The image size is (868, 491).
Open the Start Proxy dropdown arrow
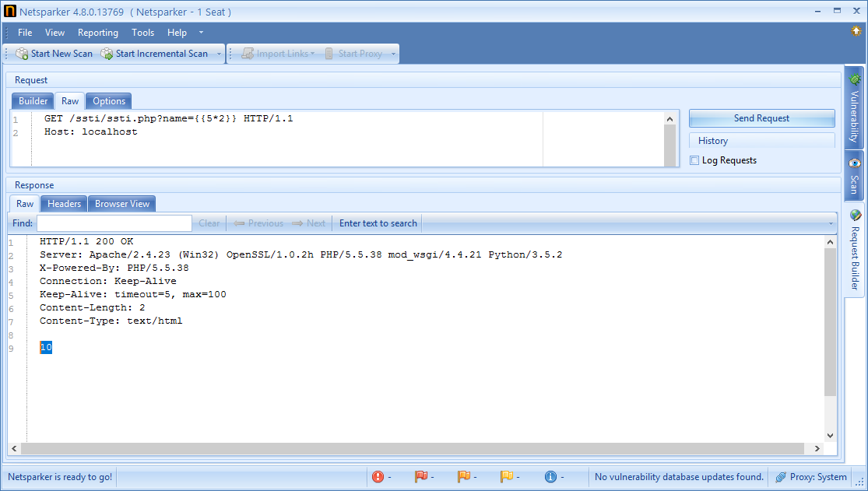point(392,53)
